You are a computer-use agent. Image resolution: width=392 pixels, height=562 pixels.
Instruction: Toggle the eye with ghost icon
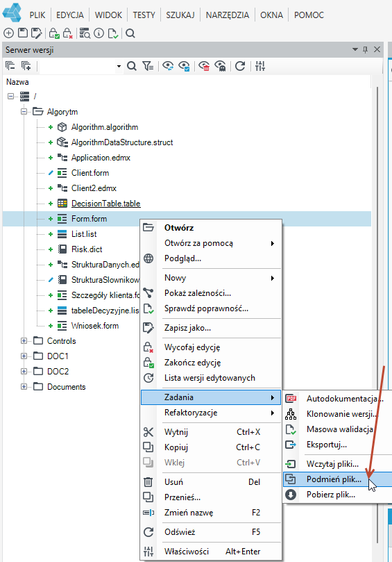click(220, 66)
